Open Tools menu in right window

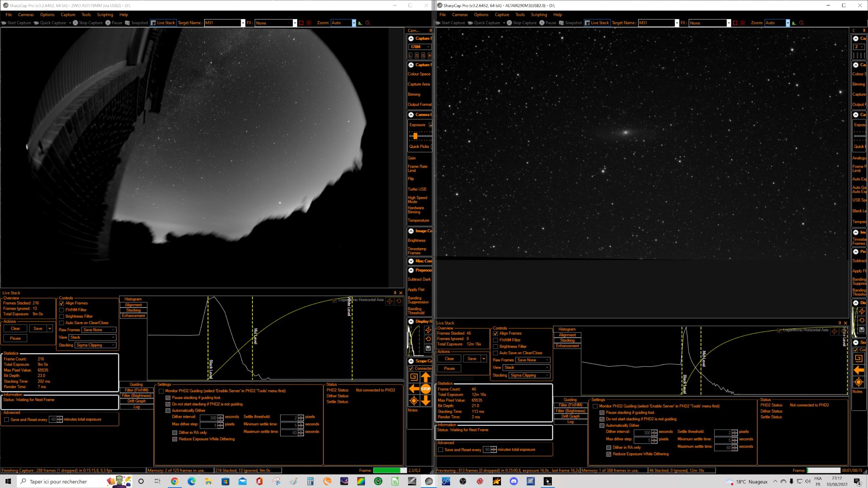520,15
